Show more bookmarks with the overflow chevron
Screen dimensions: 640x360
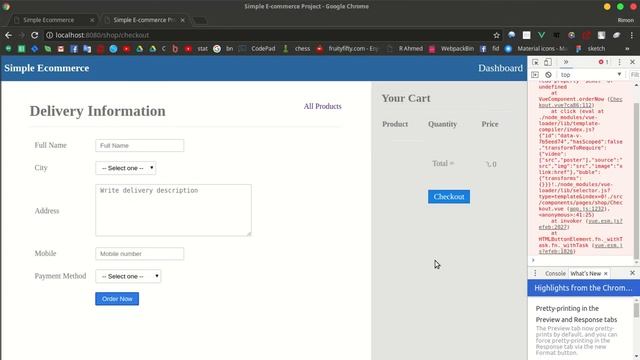[627, 49]
